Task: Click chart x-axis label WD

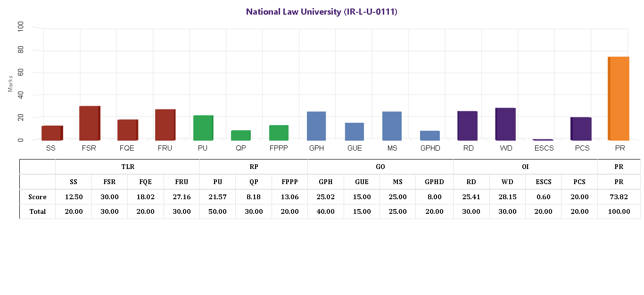Action: click(x=506, y=148)
